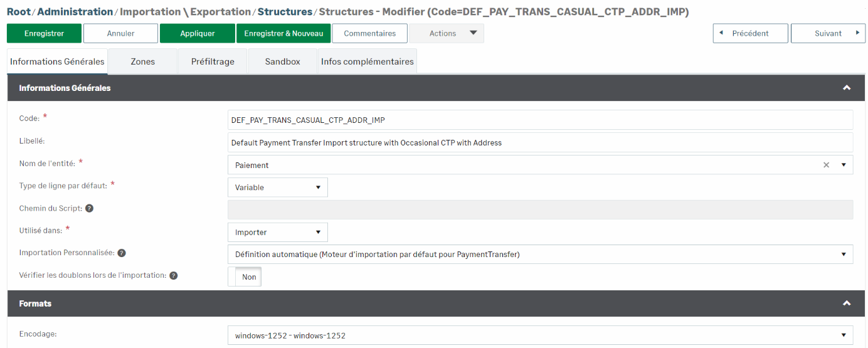Open the Encodage dropdown
This screenshot has width=868, height=348.
pyautogui.click(x=539, y=335)
